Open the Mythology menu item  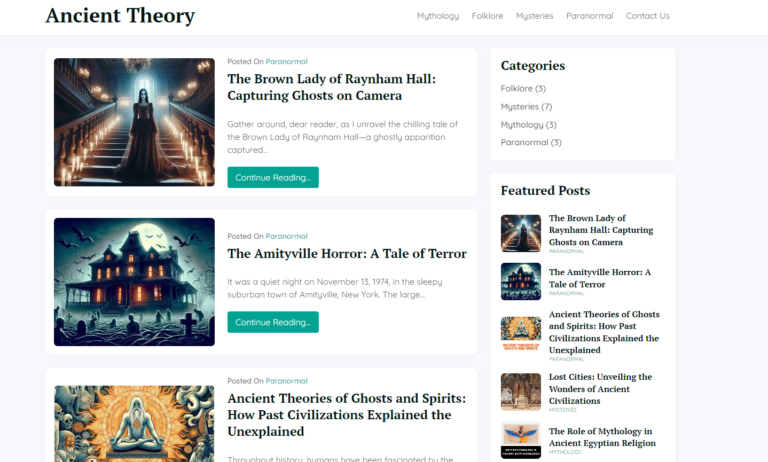pyautogui.click(x=438, y=16)
